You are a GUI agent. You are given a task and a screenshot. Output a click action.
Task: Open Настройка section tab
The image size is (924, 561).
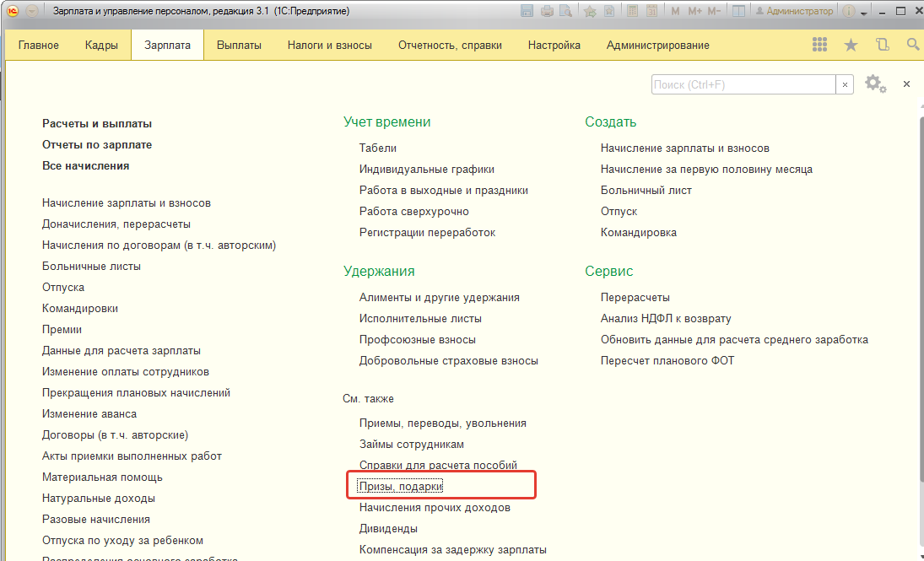(554, 45)
